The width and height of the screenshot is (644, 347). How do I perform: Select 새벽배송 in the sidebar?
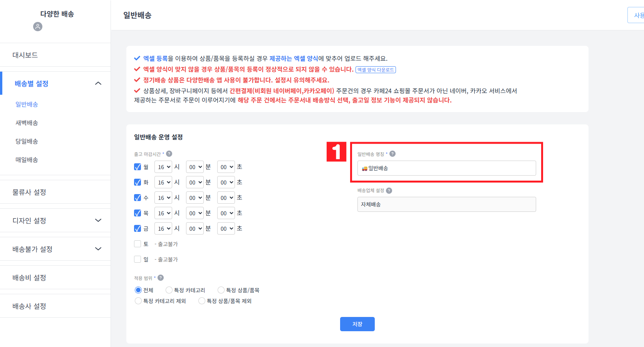coord(27,122)
